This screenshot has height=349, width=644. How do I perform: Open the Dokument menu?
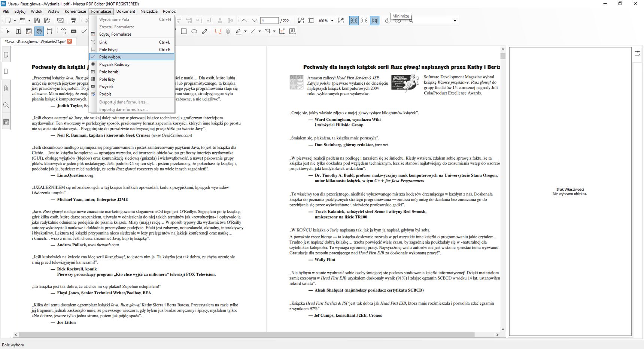pyautogui.click(x=126, y=11)
